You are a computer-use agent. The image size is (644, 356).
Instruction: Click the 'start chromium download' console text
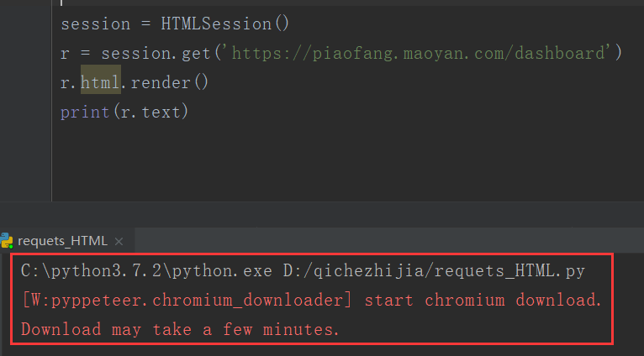(x=483, y=301)
